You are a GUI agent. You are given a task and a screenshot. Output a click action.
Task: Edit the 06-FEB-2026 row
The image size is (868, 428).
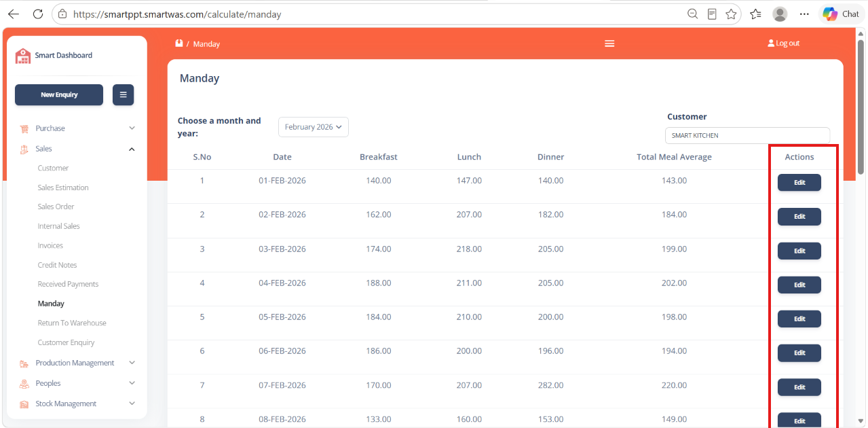(799, 353)
